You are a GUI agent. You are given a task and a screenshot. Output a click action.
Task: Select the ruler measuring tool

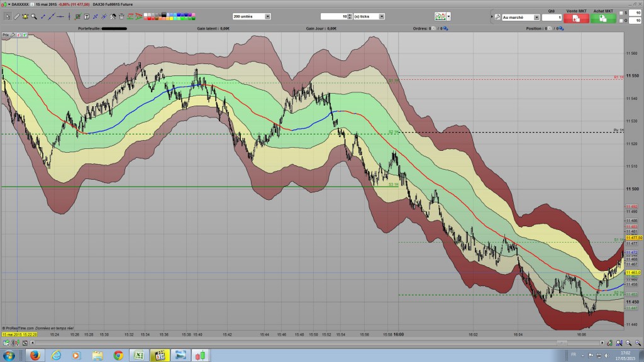point(16,16)
